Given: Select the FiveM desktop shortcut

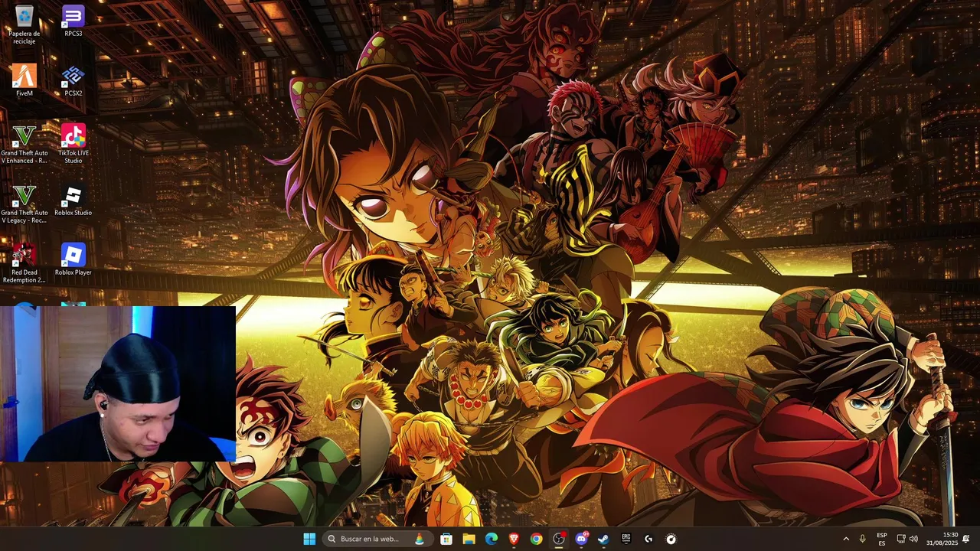Looking at the screenshot, I should (24, 80).
